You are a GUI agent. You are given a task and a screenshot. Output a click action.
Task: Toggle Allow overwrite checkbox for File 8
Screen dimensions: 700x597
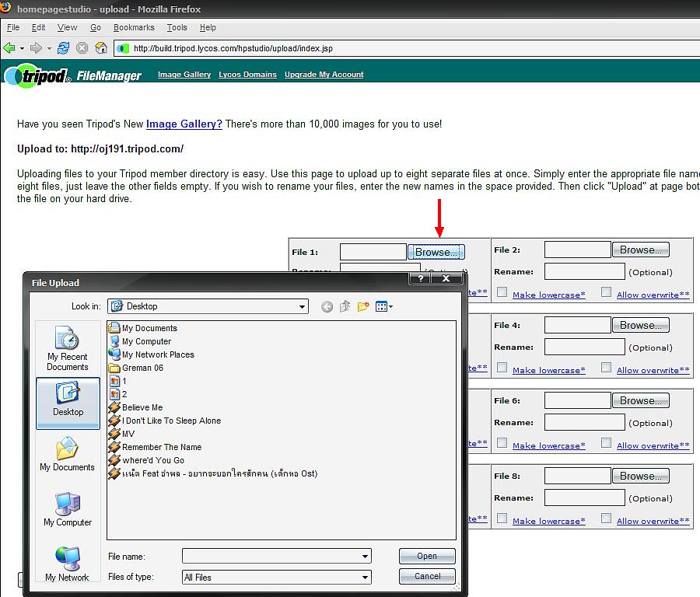[606, 518]
